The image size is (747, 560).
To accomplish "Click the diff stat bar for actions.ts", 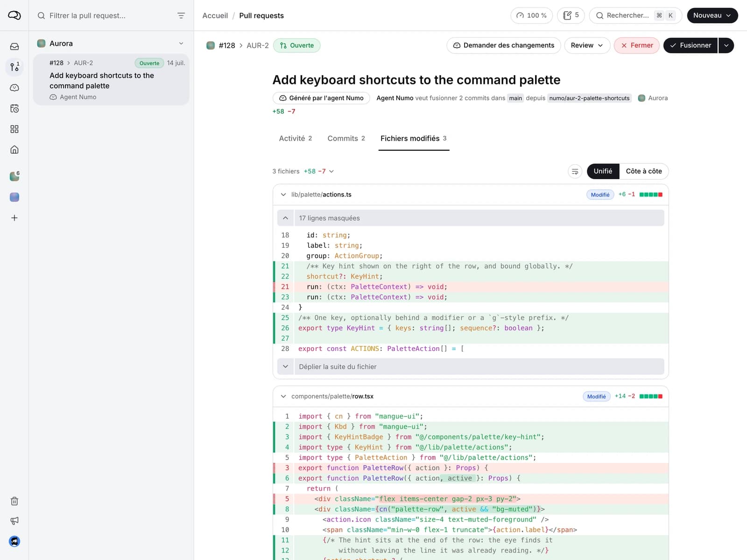I will point(651,195).
